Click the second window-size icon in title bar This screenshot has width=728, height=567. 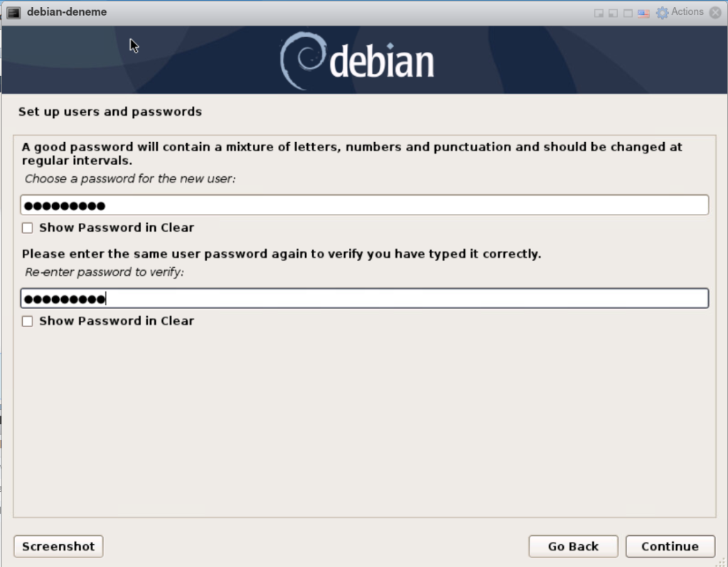coord(614,13)
